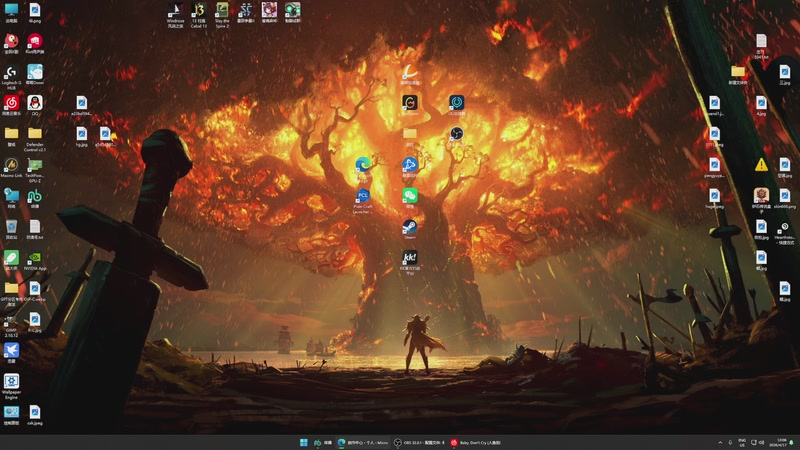
Task: Open the NetEase Cloud Music red icon
Action: [x=11, y=106]
